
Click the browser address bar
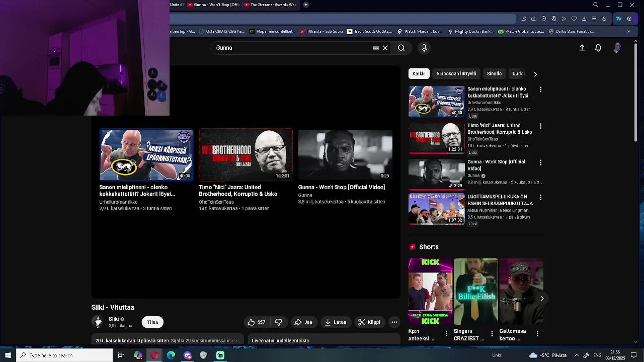click(x=342, y=19)
